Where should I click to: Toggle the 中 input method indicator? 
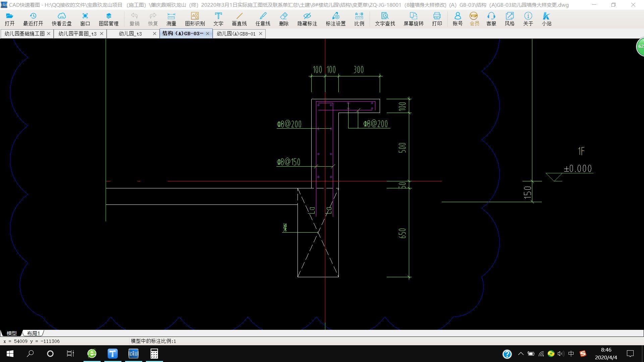point(571,354)
